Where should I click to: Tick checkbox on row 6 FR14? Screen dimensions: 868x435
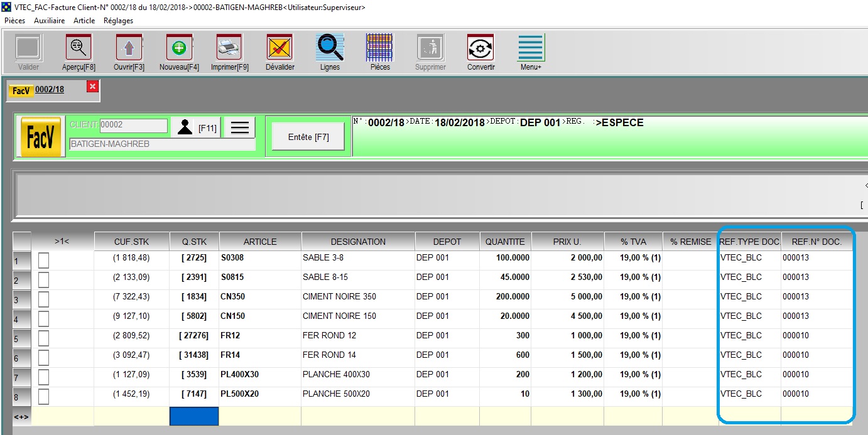(x=43, y=357)
